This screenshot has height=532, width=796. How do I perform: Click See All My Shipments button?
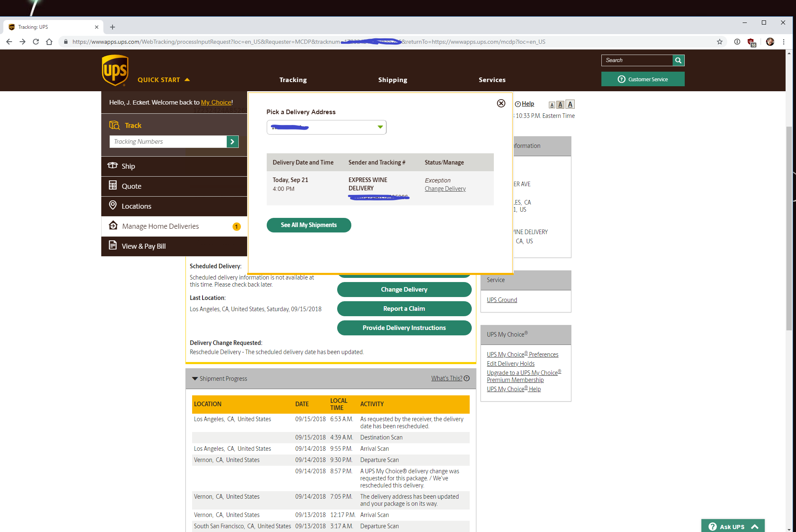[x=308, y=225]
